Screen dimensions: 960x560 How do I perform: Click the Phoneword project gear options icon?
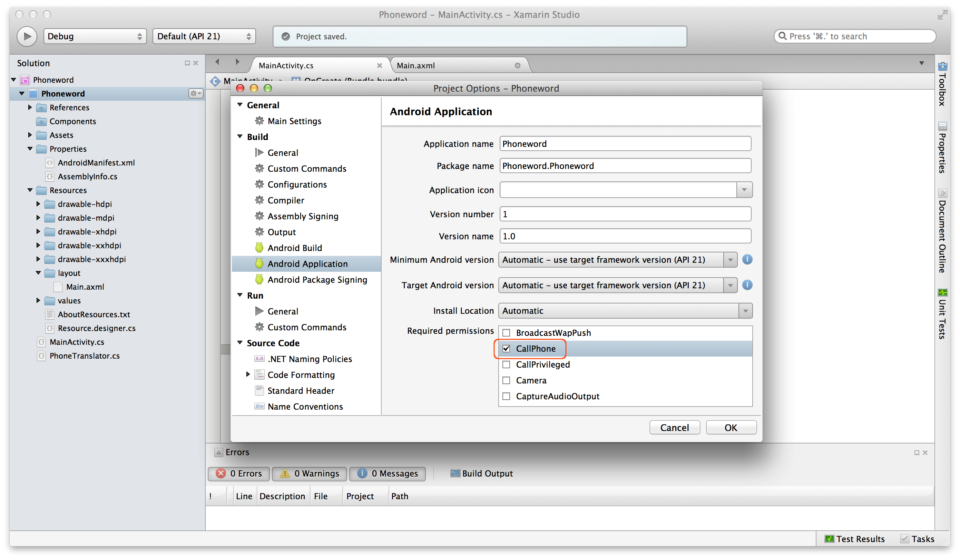[195, 94]
